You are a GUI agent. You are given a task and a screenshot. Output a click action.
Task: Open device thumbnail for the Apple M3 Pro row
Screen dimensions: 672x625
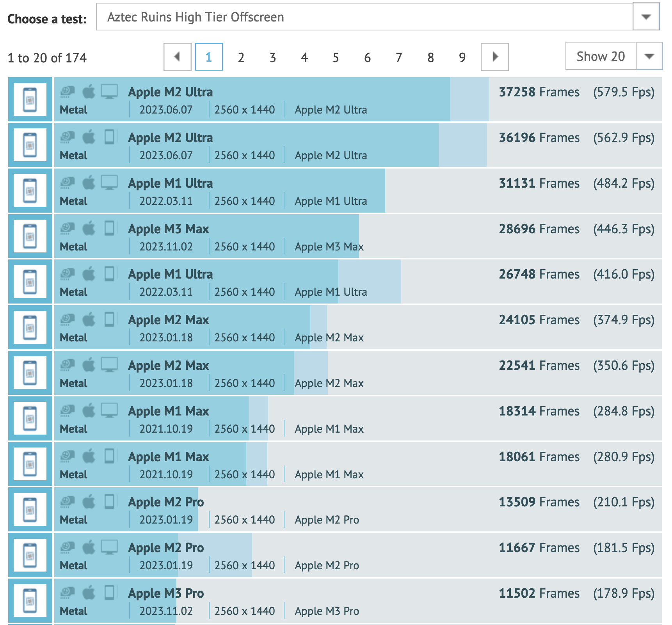tap(30, 601)
